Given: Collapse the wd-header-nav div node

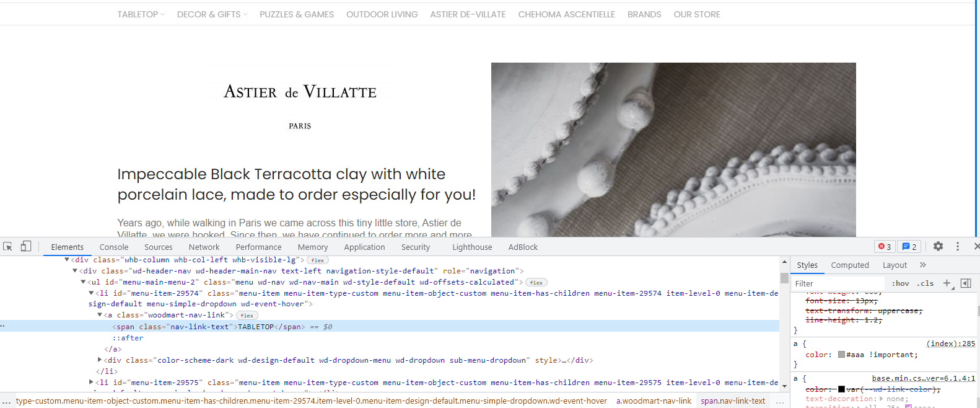Looking at the screenshot, I should point(75,271).
